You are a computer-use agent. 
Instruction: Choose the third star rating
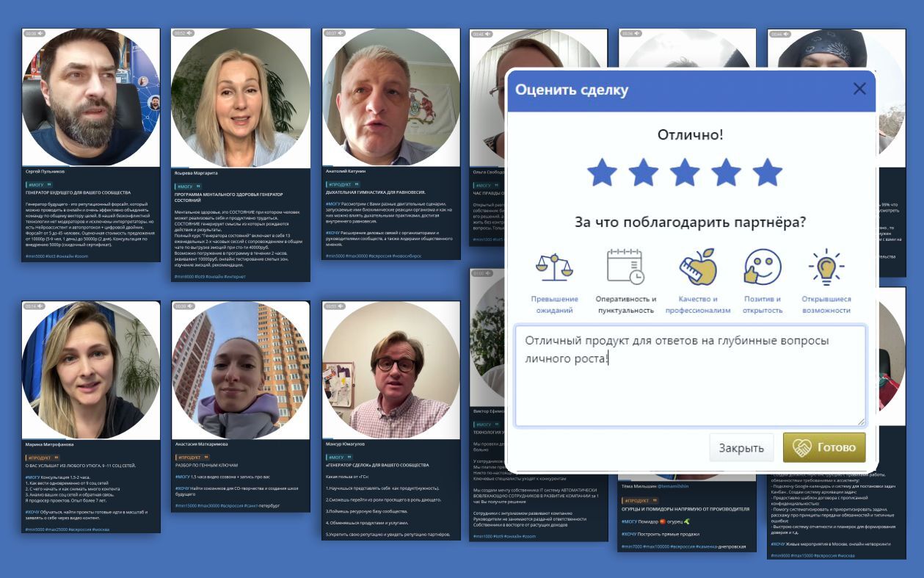(685, 173)
